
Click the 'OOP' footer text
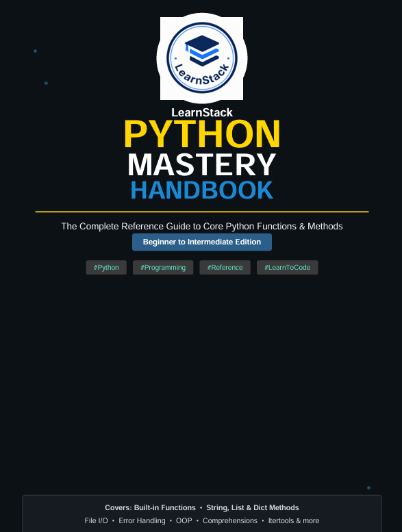click(184, 520)
